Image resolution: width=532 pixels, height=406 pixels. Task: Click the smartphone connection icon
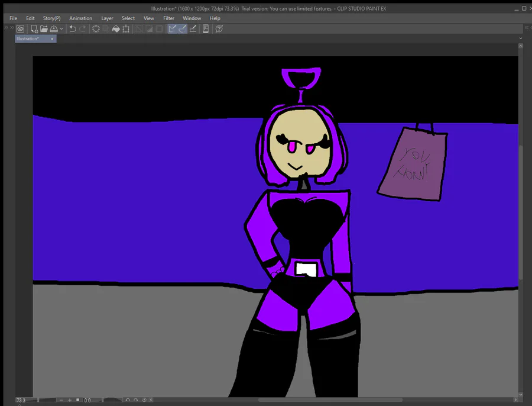[x=206, y=29]
